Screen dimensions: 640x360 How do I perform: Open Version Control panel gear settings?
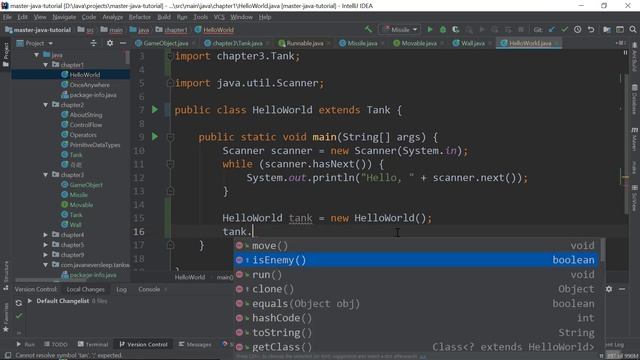(609, 289)
